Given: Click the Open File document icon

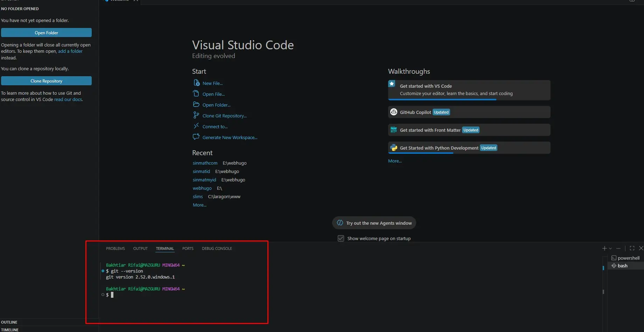Looking at the screenshot, I should coord(196,93).
